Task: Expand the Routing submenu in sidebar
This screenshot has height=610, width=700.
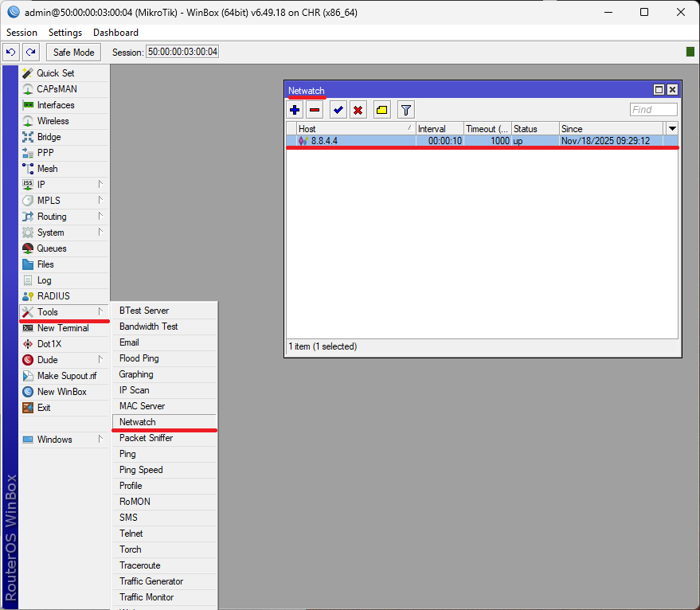Action: point(64,217)
